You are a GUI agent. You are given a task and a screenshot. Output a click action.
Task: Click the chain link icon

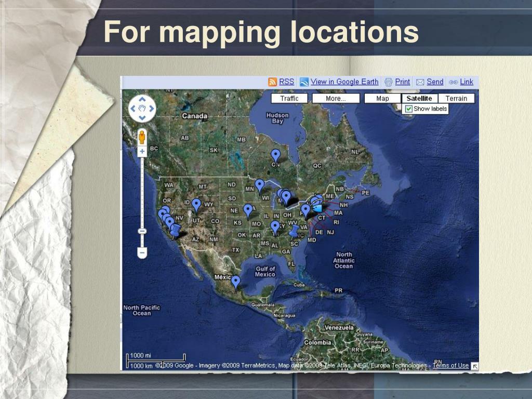[453, 82]
